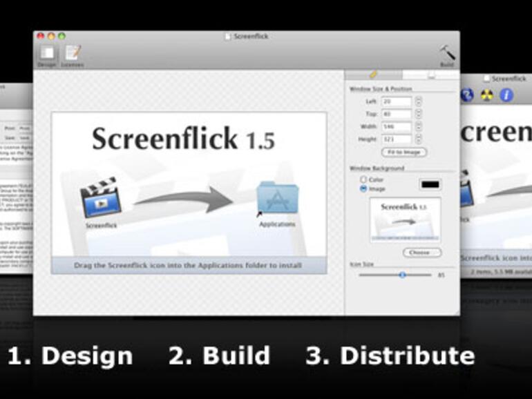Select the Screenflick clapperboard icon in canvas
This screenshot has width=532, height=399.
pos(101,197)
